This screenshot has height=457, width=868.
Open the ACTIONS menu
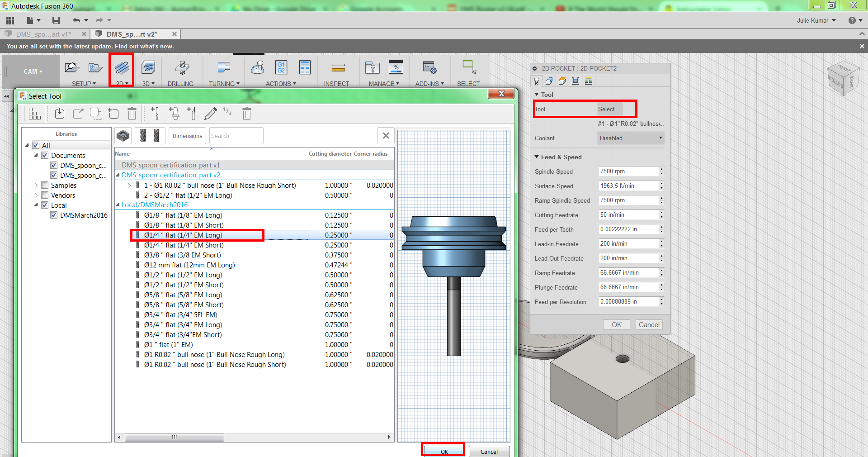tap(281, 84)
